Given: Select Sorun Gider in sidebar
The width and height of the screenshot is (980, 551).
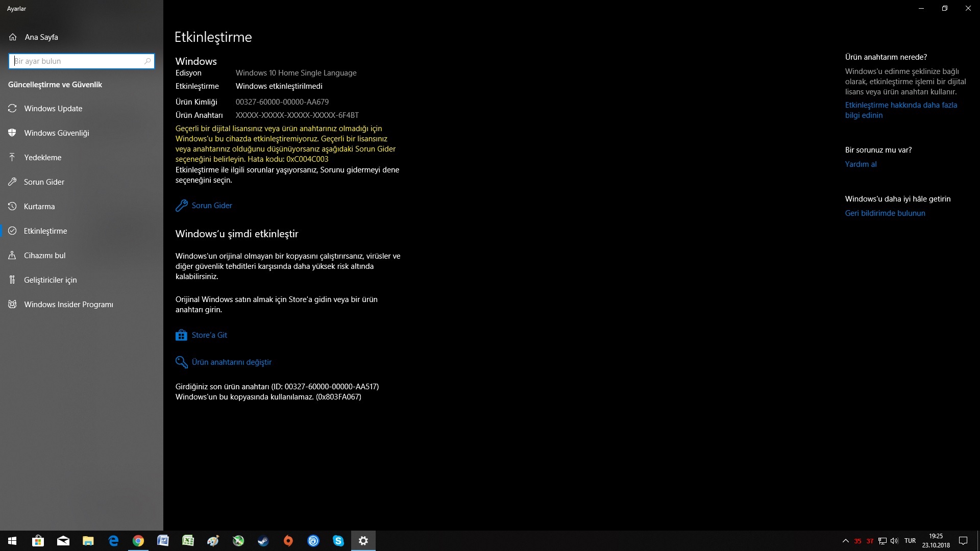Looking at the screenshot, I should pos(44,182).
